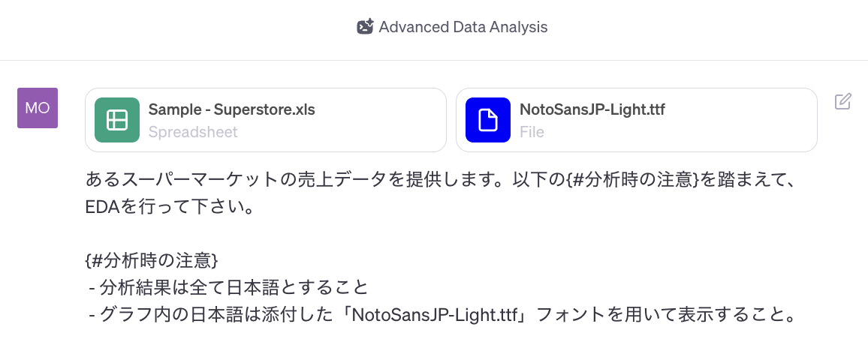
Task: Click the MO user avatar
Action: tap(38, 108)
